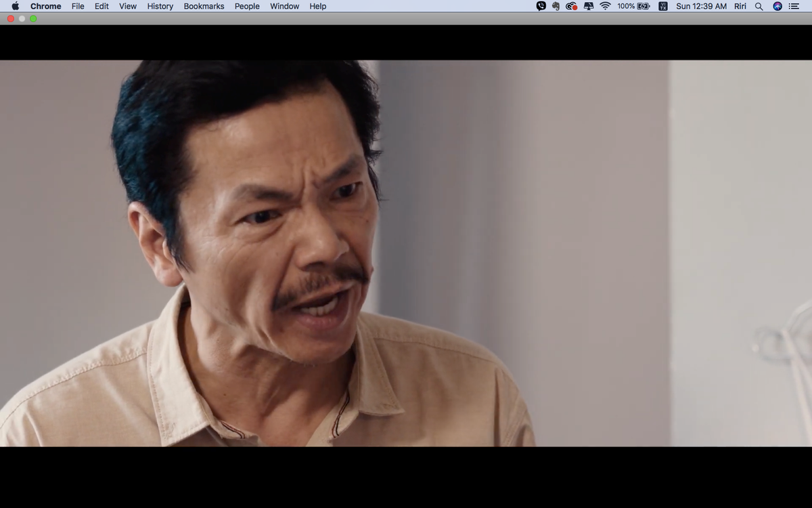Open the File menu
The image size is (812, 508).
tap(78, 6)
